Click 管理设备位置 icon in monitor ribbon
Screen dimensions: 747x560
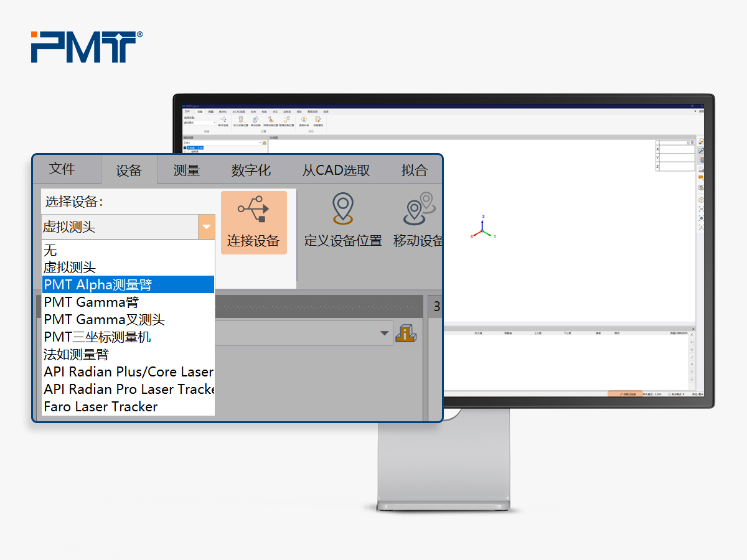286,119
